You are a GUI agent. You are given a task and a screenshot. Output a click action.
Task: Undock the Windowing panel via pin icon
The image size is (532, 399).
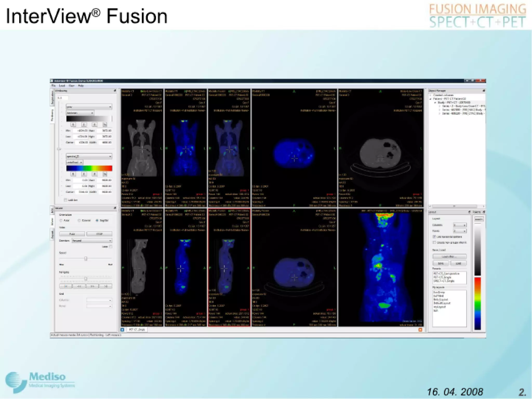pos(115,91)
